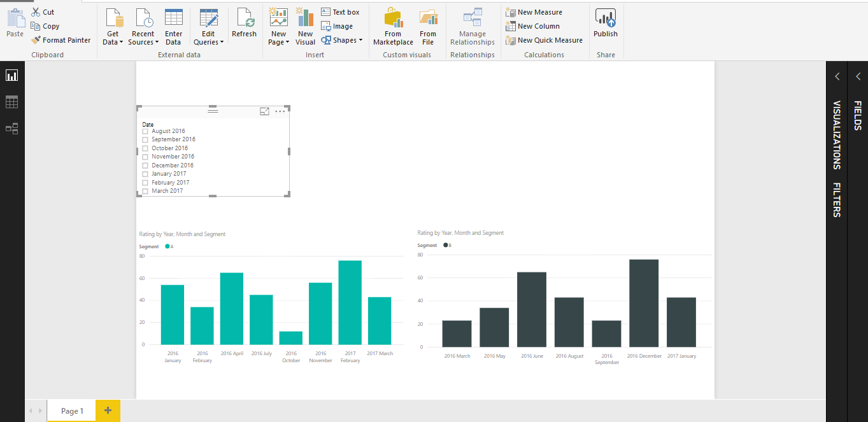The image size is (868, 422).
Task: Select the 2017 February teal bar
Action: click(x=350, y=302)
